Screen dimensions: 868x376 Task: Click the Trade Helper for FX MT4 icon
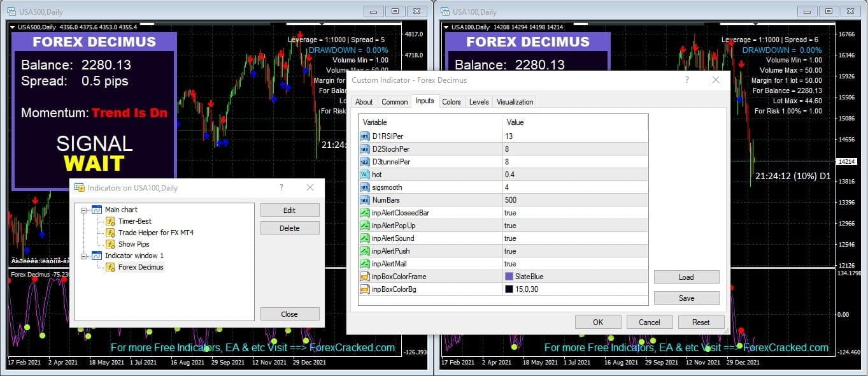pyautogui.click(x=110, y=233)
